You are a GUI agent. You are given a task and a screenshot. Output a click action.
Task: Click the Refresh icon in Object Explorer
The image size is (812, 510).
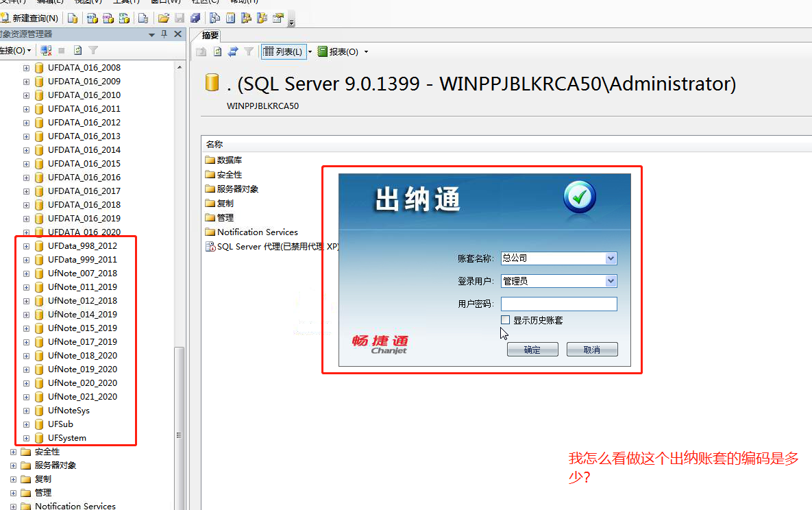click(x=77, y=50)
